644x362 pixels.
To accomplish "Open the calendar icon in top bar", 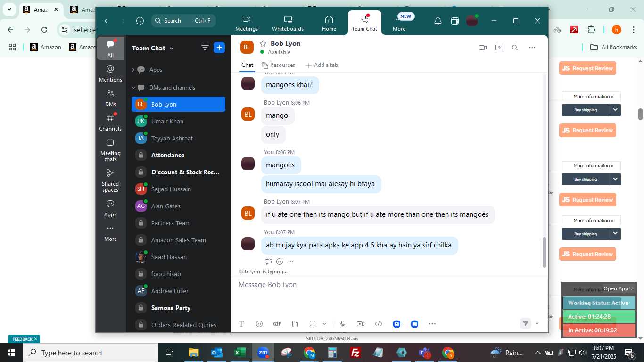I will click(455, 21).
